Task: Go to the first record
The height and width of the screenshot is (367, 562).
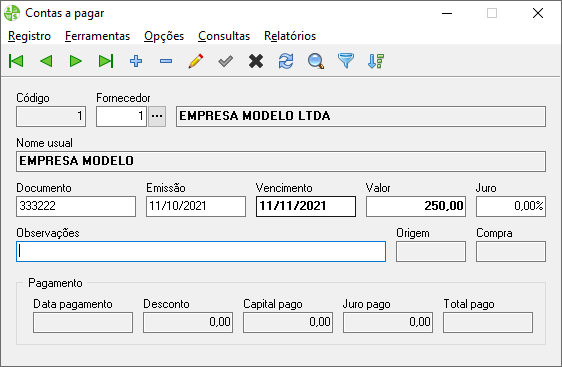Action: coord(16,61)
